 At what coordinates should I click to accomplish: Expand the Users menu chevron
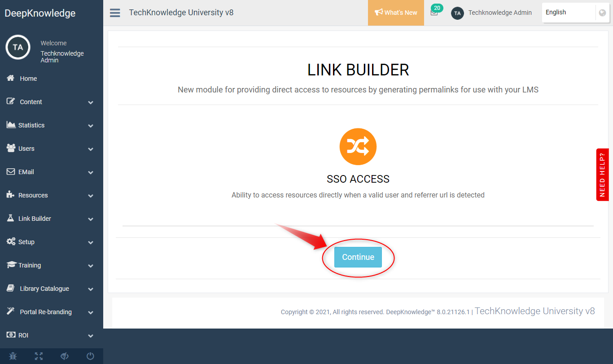[91, 149]
